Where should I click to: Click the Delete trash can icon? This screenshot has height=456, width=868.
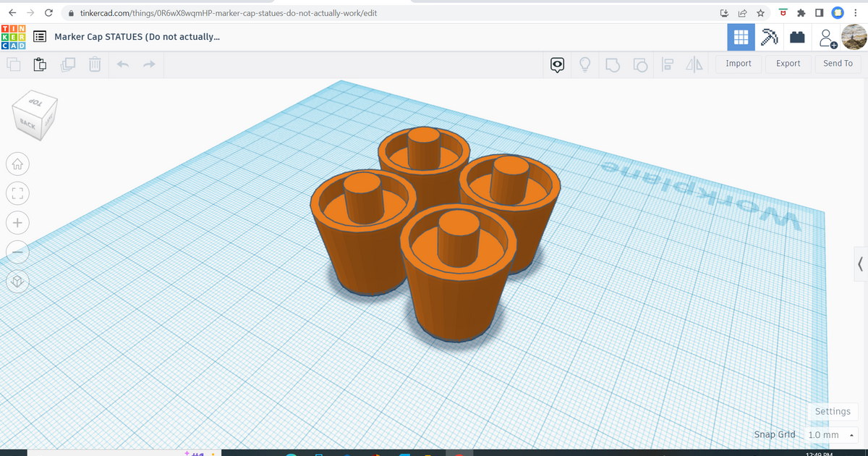pyautogui.click(x=94, y=65)
